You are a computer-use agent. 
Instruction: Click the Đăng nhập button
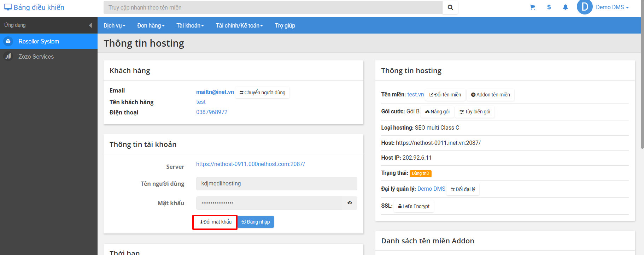(256, 222)
